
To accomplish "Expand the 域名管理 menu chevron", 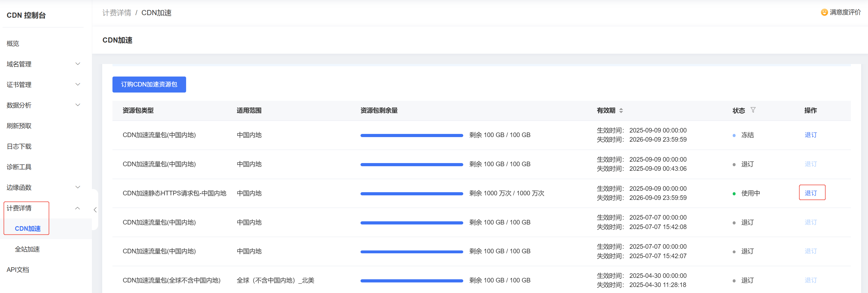I will point(78,64).
